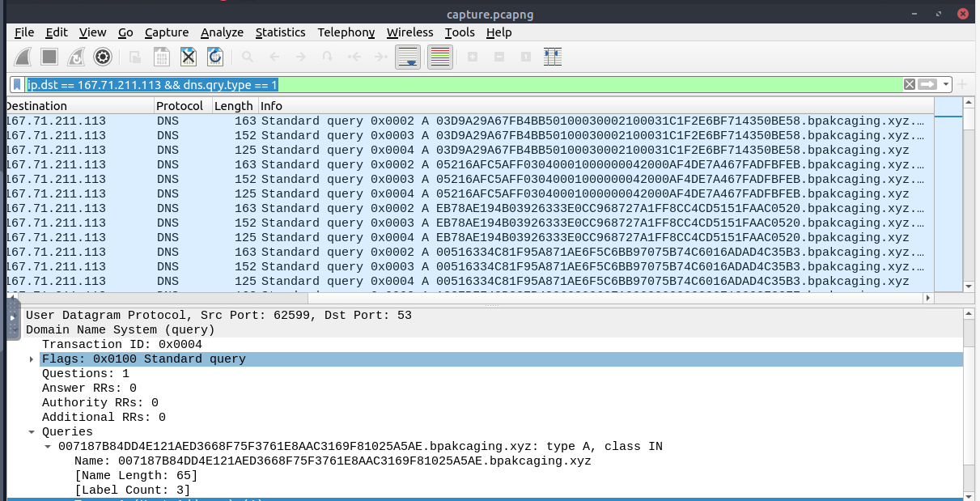Start a new capture with shark fin icon
This screenshot has height=501, width=980.
point(23,57)
